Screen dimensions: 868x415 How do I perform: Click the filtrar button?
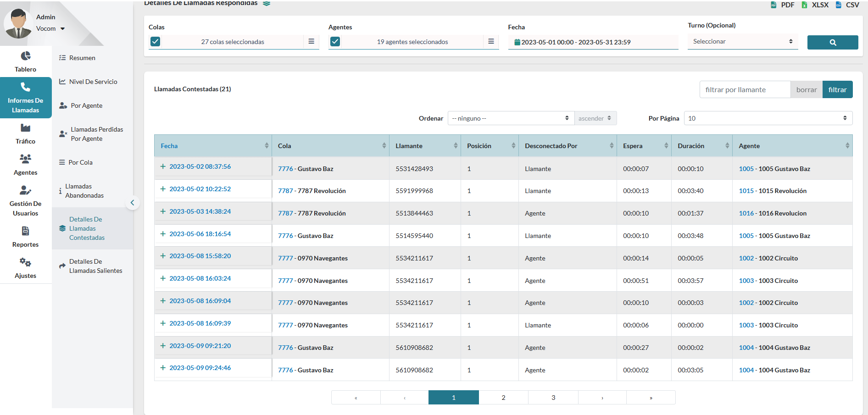coord(837,90)
